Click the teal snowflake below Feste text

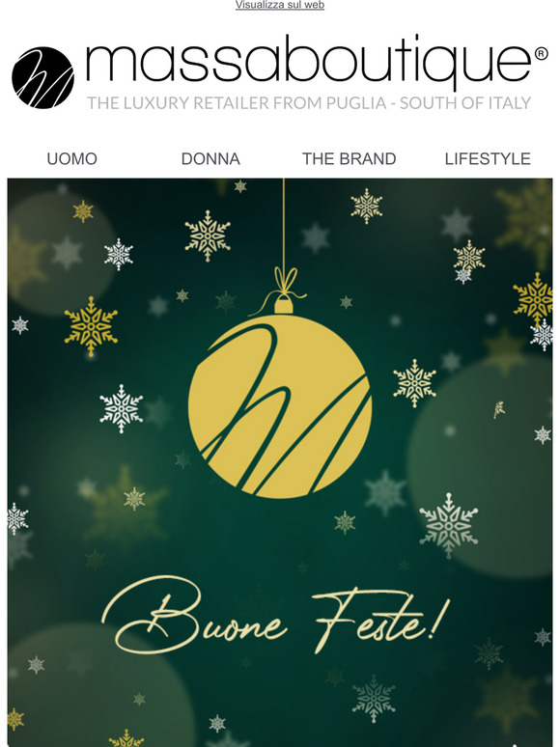374,699
